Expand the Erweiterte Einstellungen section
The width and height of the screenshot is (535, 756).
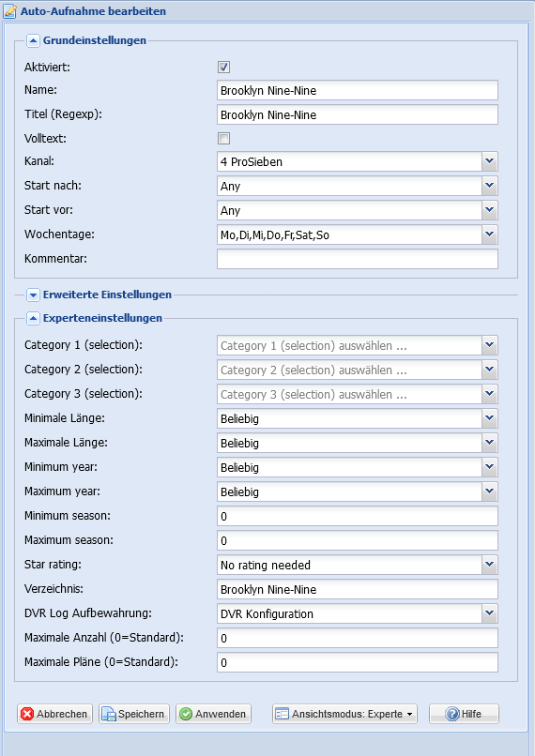[x=33, y=295]
